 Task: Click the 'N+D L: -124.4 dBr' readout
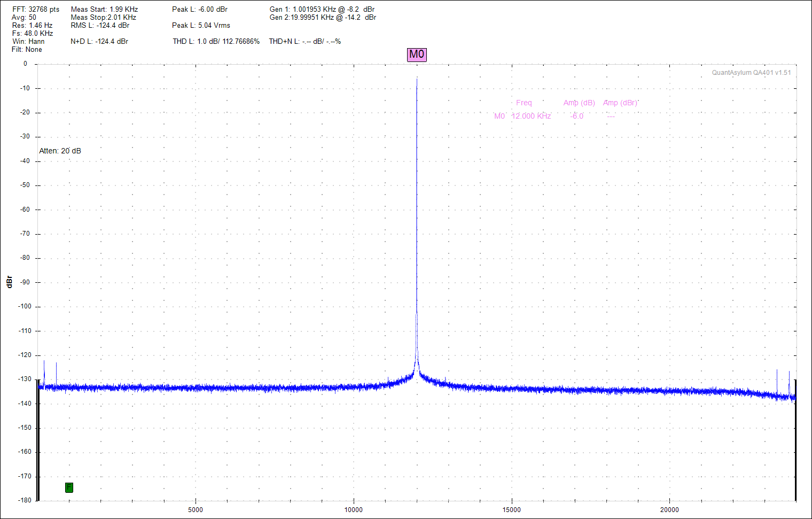[x=99, y=42]
